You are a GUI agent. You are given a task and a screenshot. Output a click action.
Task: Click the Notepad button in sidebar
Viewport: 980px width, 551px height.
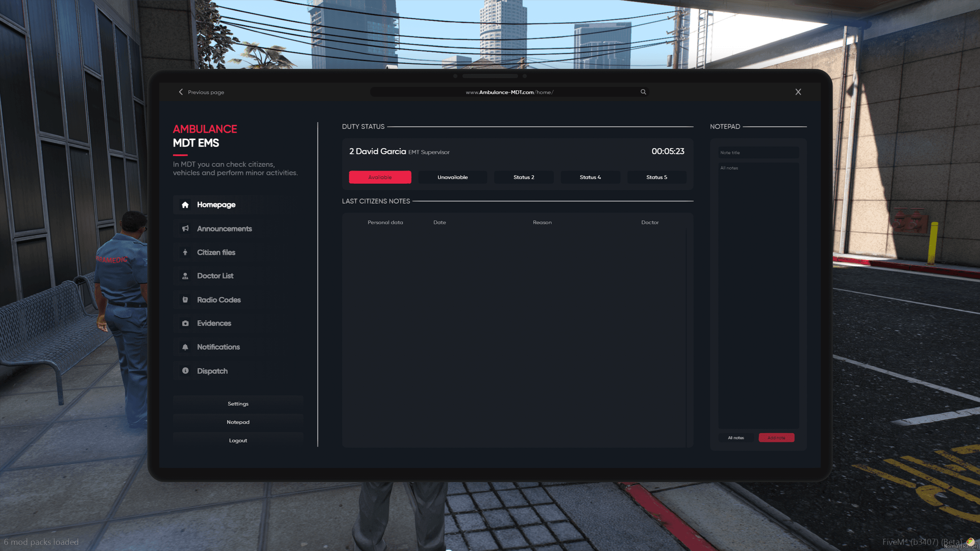coord(238,422)
